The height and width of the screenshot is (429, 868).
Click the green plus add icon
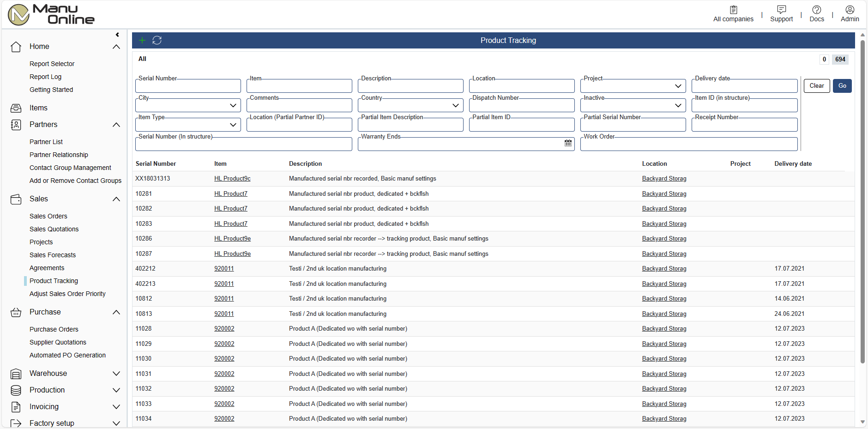coord(142,40)
